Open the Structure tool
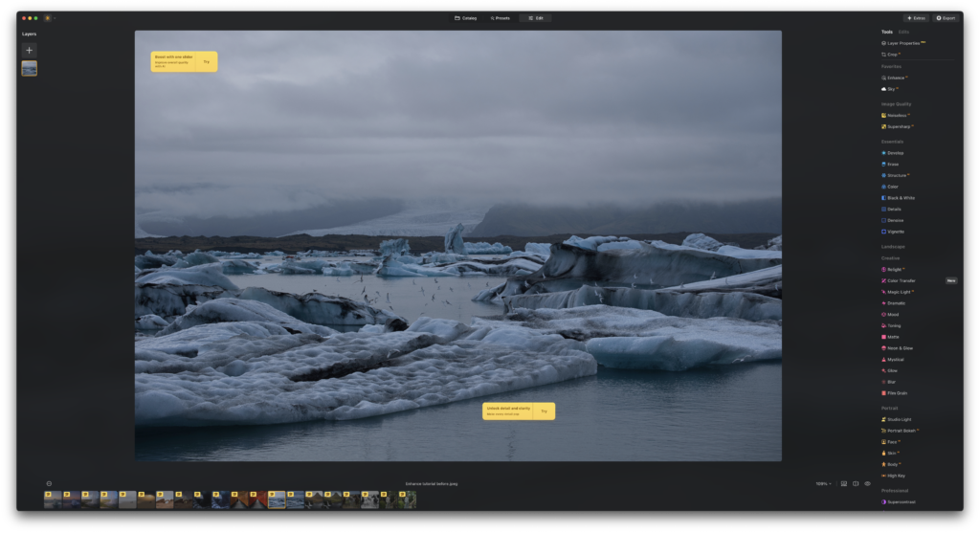The image size is (980, 533). (896, 175)
